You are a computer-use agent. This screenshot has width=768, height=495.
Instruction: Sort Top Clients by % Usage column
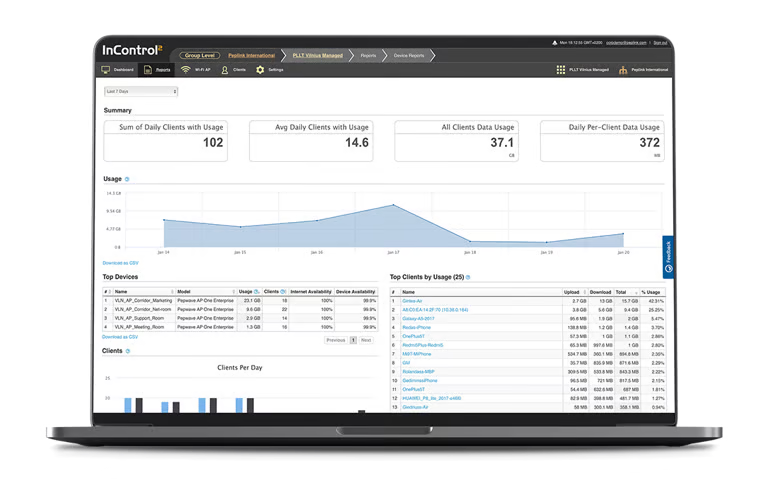point(652,292)
